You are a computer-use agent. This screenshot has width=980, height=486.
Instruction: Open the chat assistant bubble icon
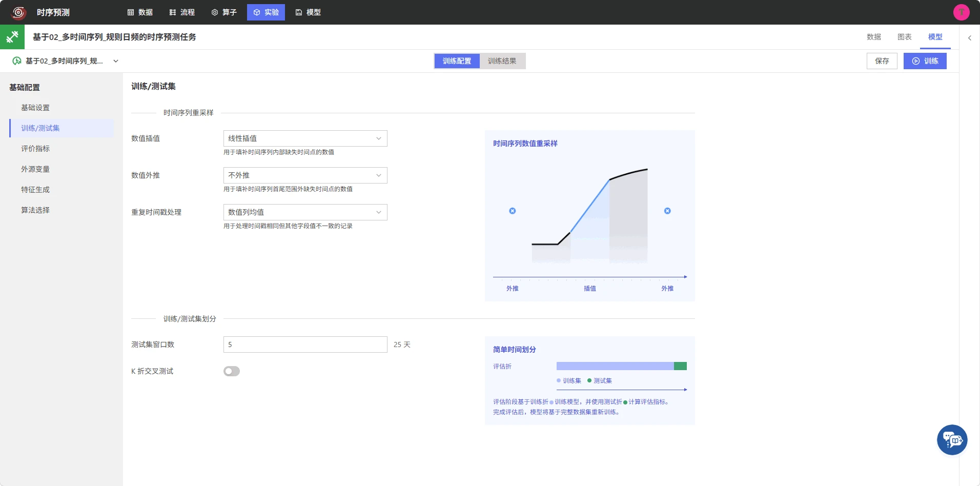tap(952, 440)
